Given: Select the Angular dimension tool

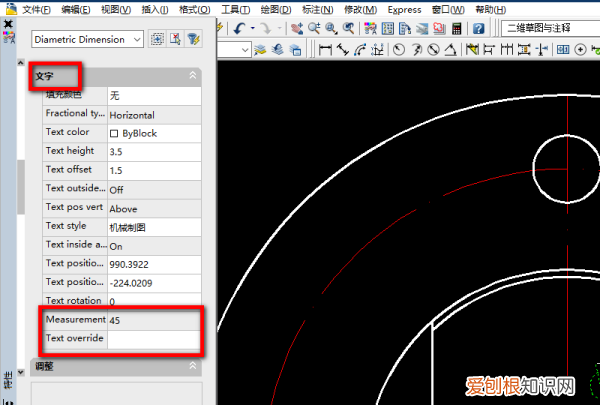Looking at the screenshot, I should (452, 49).
